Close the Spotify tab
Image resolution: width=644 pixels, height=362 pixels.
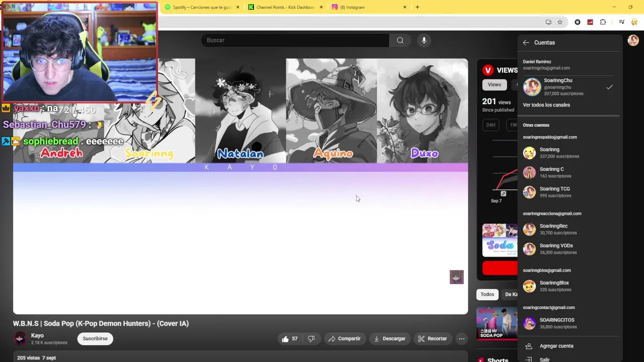point(237,7)
